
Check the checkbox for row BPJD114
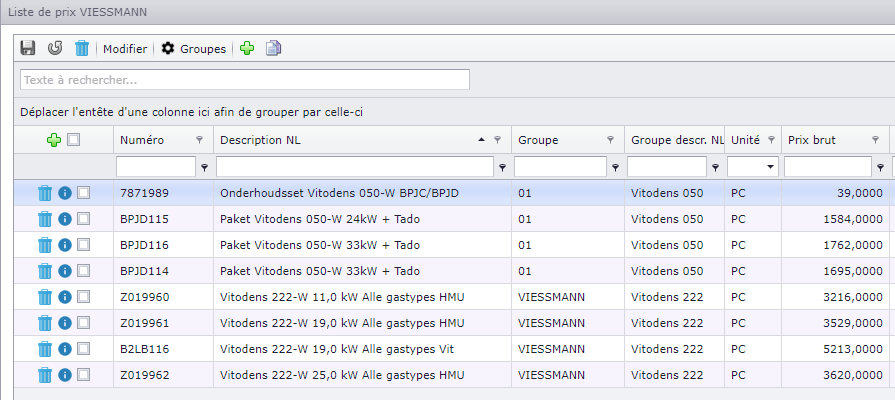[83, 271]
